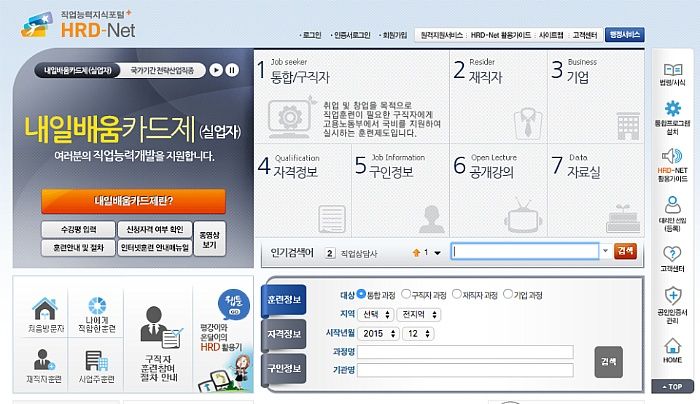Click the orange 내일배움카드제란? button
700x404 pixels.
(133, 201)
